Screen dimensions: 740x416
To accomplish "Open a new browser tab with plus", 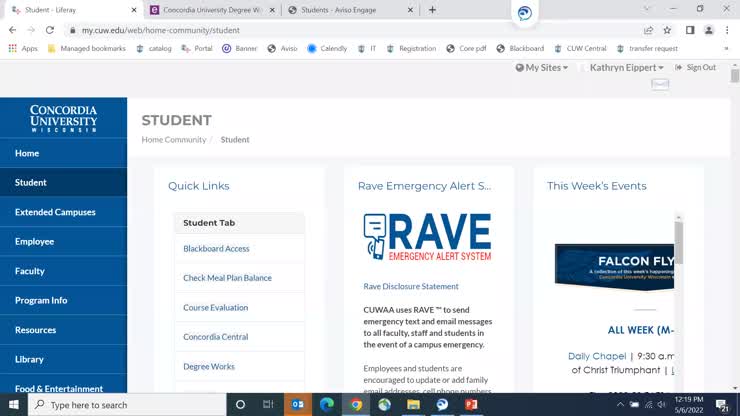I will pos(432,10).
